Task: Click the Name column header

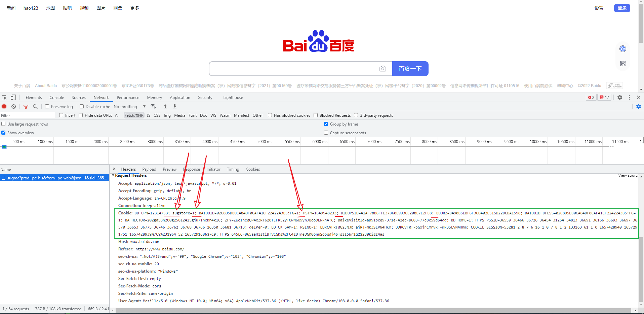Action: pyautogui.click(x=54, y=169)
